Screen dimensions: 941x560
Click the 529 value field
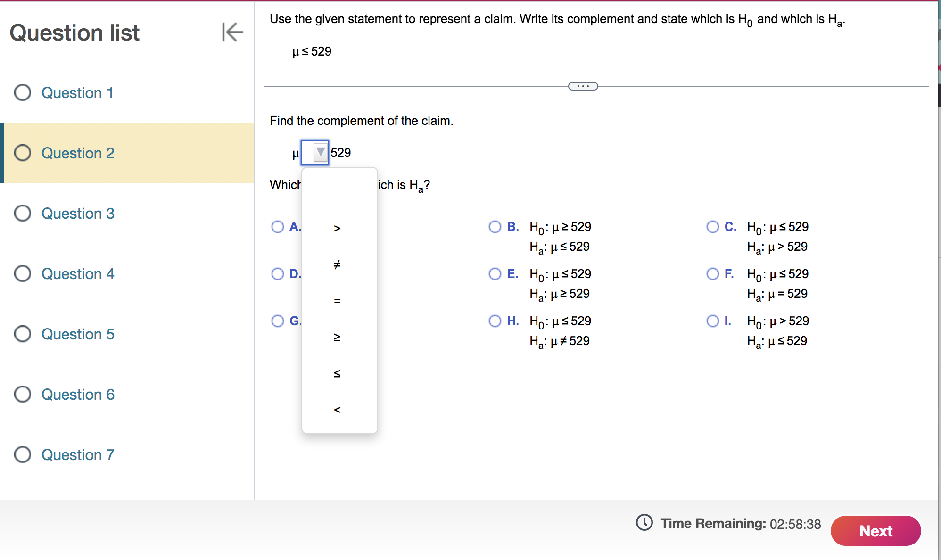click(x=340, y=153)
